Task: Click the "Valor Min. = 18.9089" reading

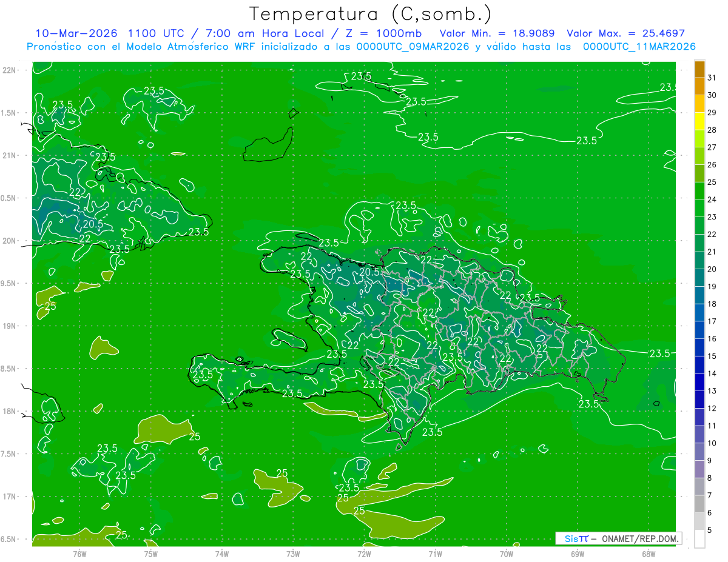Action: tap(496, 33)
